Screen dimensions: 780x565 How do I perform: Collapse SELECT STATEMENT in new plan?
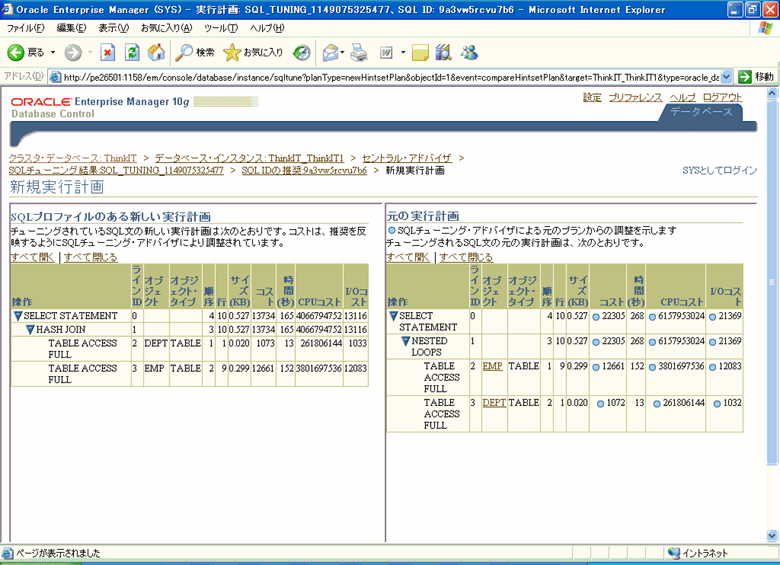point(18,316)
